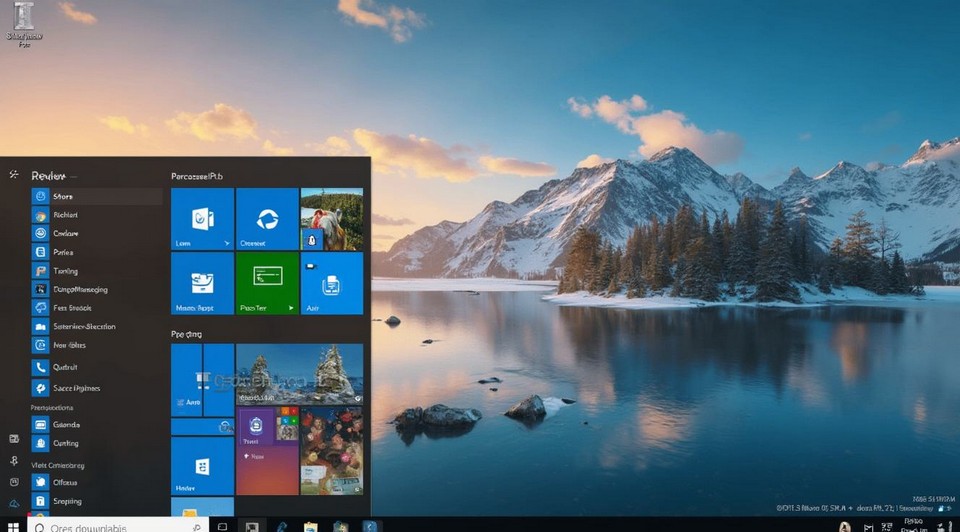Expand the Start menu's top-left navigation icon
This screenshot has width=960, height=532.
[x=14, y=175]
